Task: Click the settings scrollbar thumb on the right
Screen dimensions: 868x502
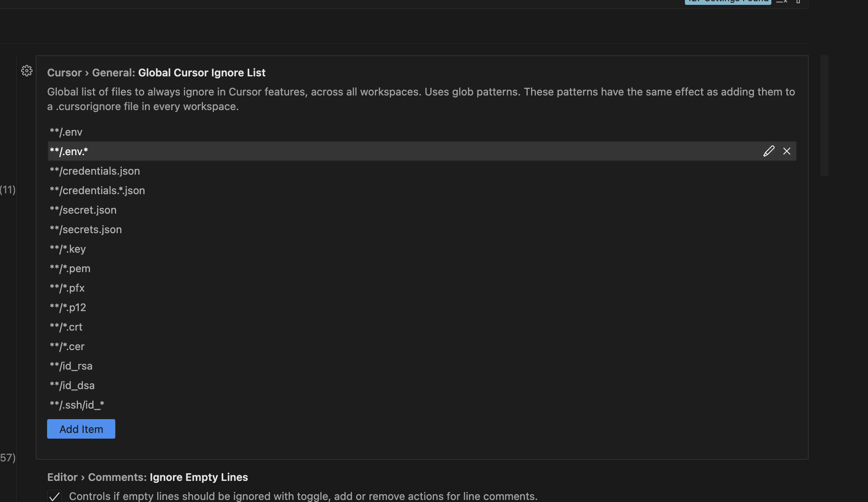Action: [824, 116]
